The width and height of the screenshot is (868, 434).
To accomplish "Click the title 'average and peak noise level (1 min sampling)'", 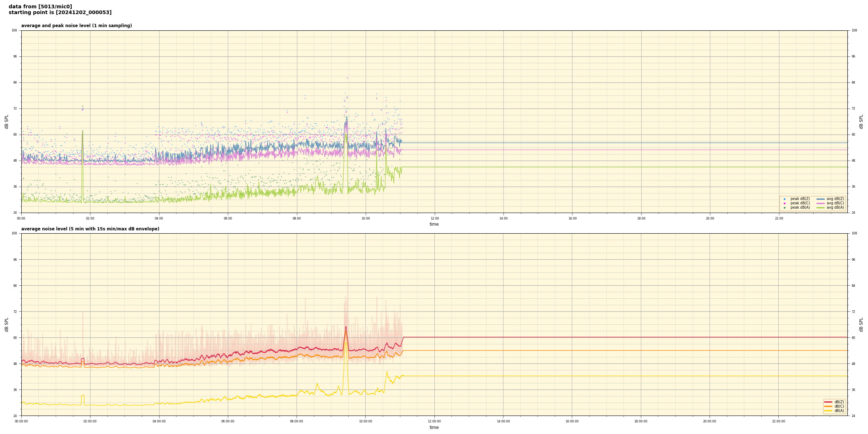I will [76, 26].
